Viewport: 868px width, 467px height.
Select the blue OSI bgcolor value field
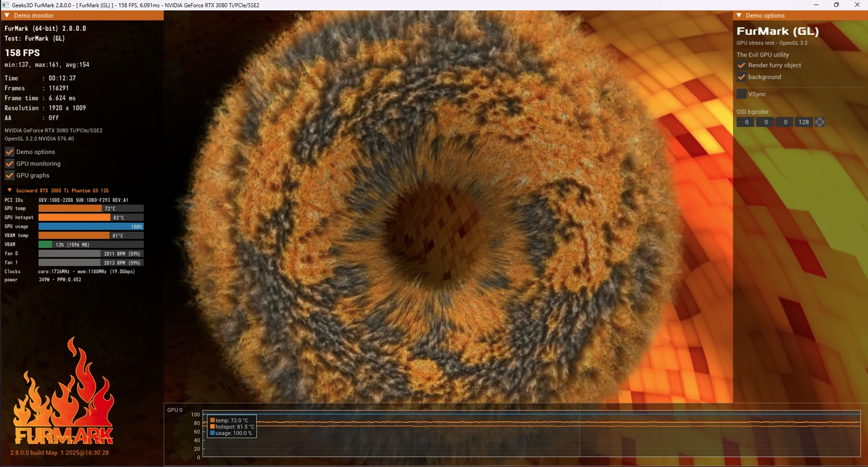785,122
